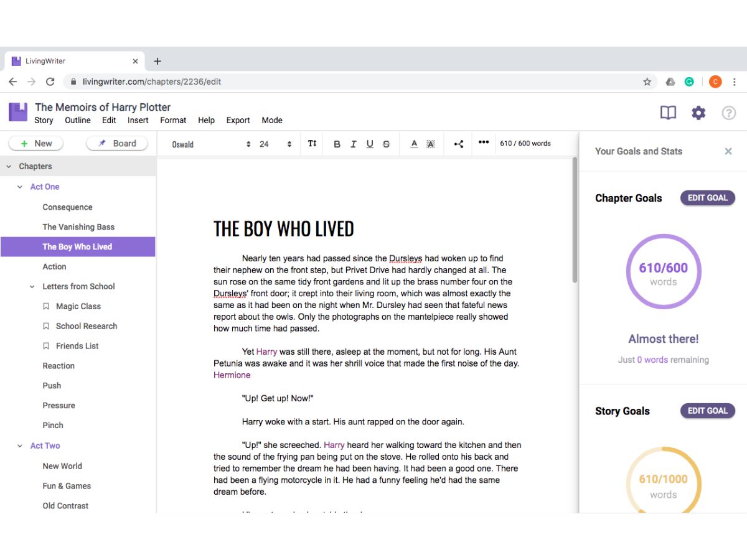Apply underline formatting
Image resolution: width=747 pixels, height=560 pixels.
370,144
